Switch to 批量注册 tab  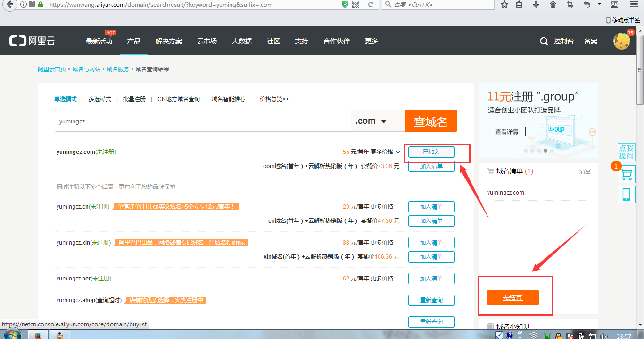[x=134, y=99]
